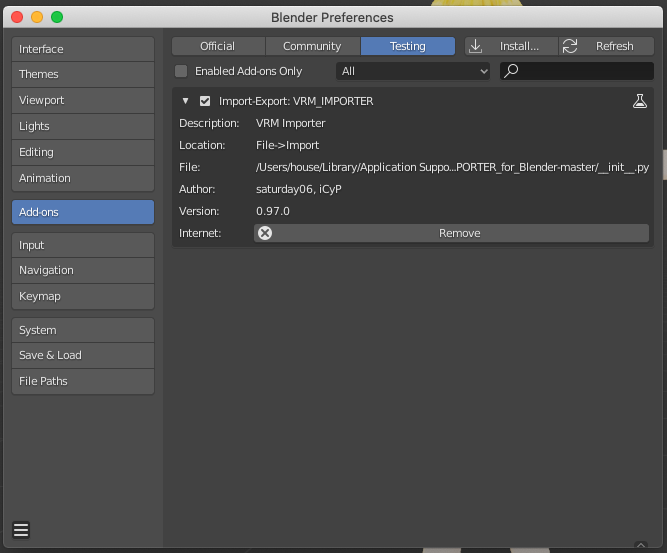Collapse the VRM_IMPORTER details triangle
The width and height of the screenshot is (667, 553).
(185, 101)
